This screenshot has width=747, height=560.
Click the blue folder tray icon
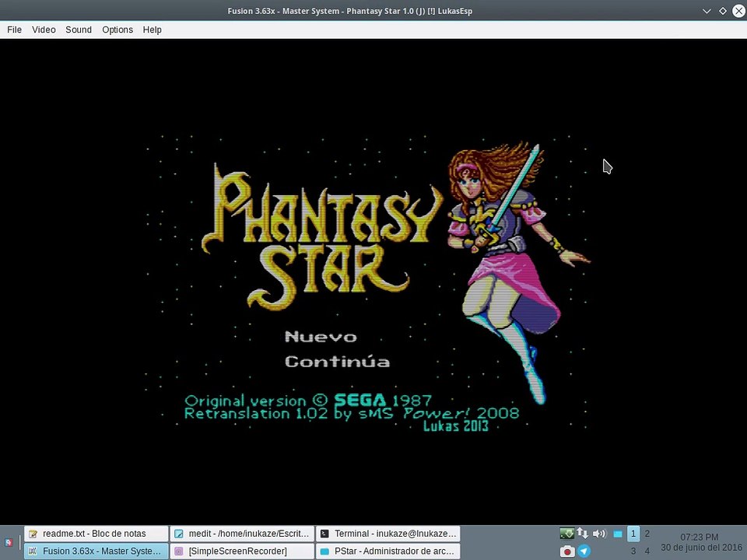617,534
